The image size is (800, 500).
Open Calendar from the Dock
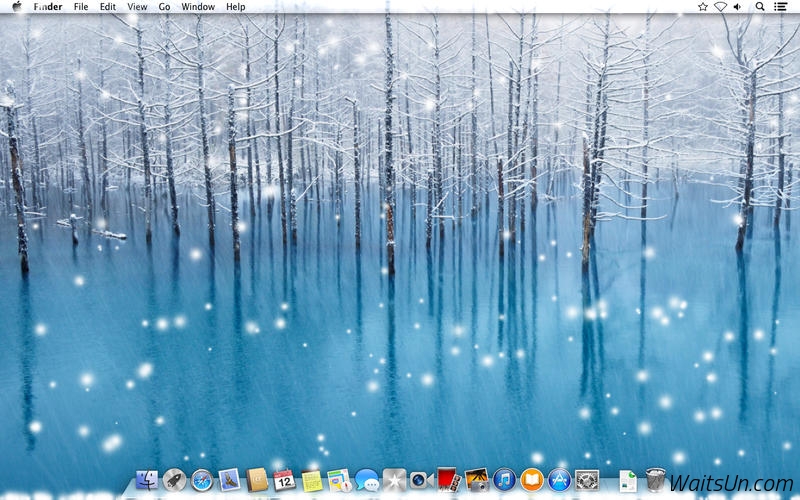point(284,480)
